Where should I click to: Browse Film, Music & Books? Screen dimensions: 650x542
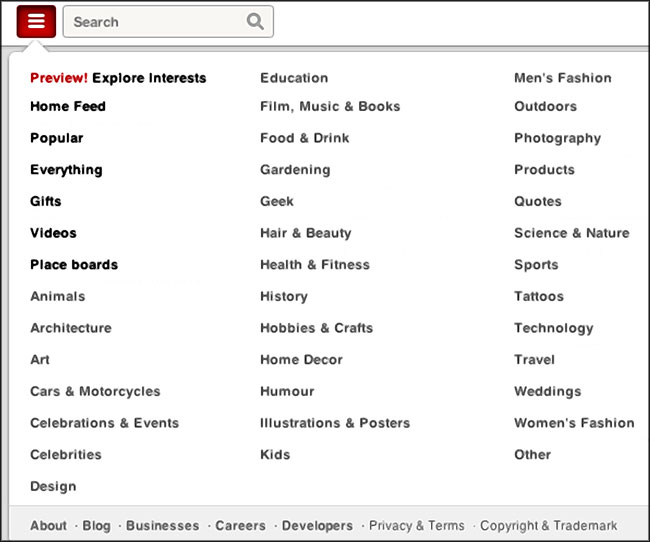click(x=330, y=106)
